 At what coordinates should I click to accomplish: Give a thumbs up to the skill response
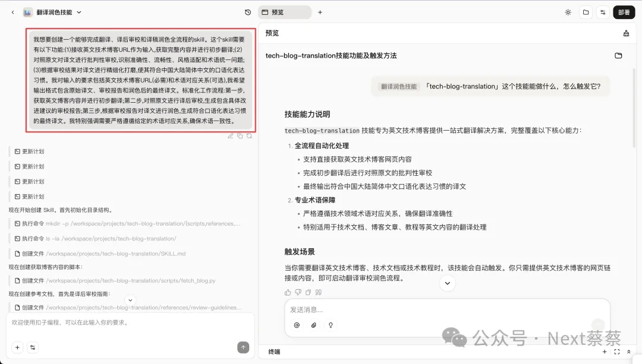point(288,292)
